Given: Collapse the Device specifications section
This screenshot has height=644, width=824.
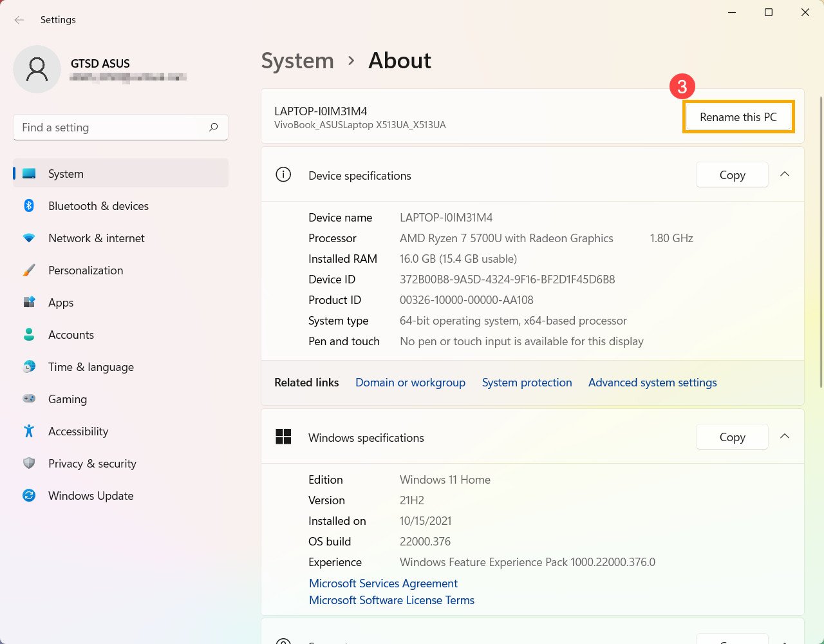Looking at the screenshot, I should coord(785,175).
